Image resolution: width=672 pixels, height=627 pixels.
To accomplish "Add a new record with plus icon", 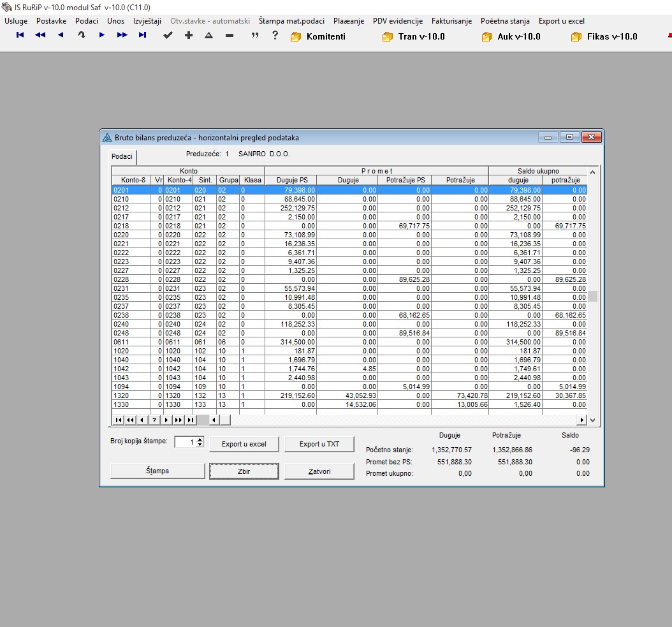I will coord(188,36).
